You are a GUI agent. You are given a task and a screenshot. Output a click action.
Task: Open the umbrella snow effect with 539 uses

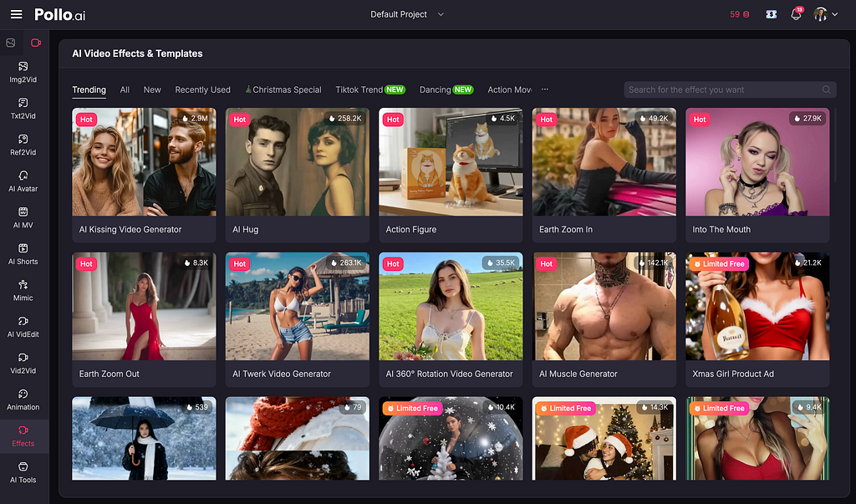pos(144,439)
